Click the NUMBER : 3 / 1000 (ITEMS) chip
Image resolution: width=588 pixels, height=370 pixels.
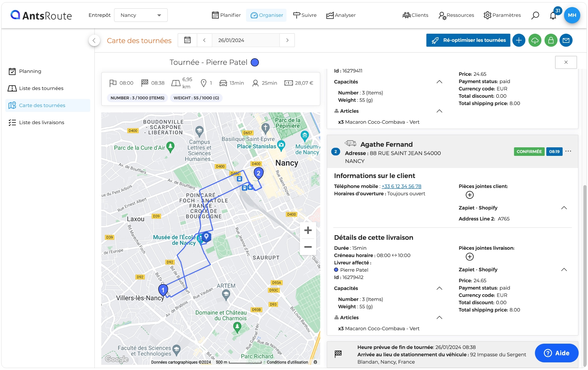pos(137,98)
